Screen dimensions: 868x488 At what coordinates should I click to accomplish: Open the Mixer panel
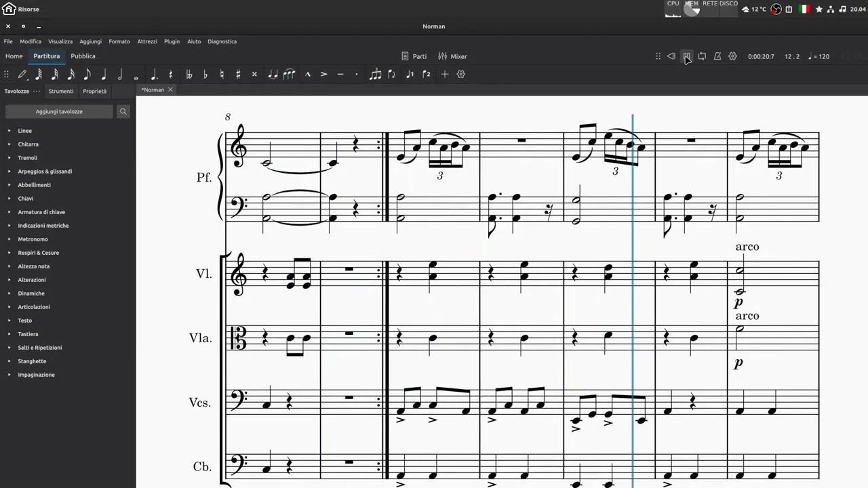point(453,56)
